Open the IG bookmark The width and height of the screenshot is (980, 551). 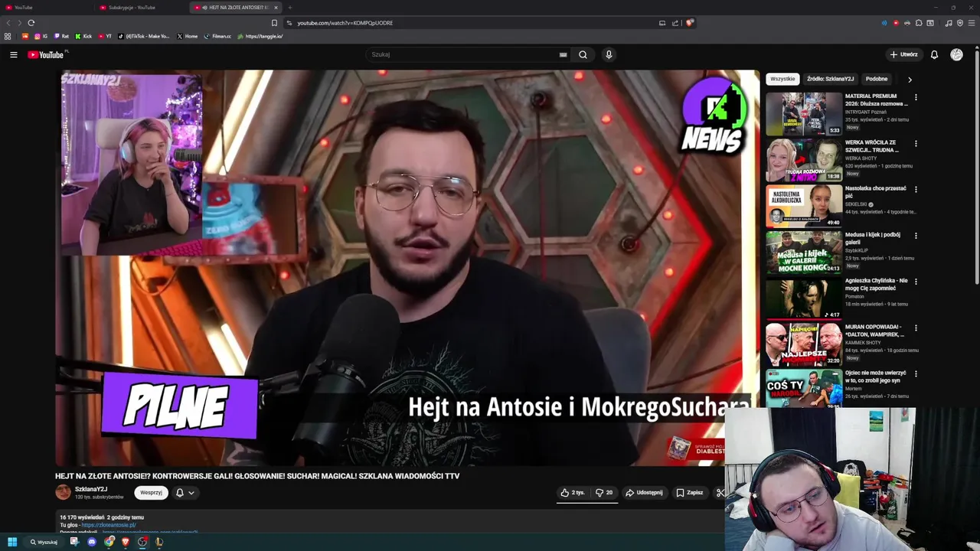41,36
